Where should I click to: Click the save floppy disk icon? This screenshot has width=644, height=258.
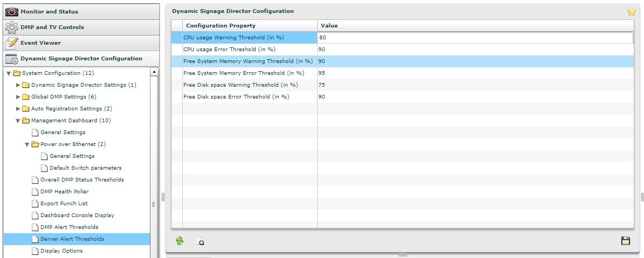pyautogui.click(x=626, y=241)
